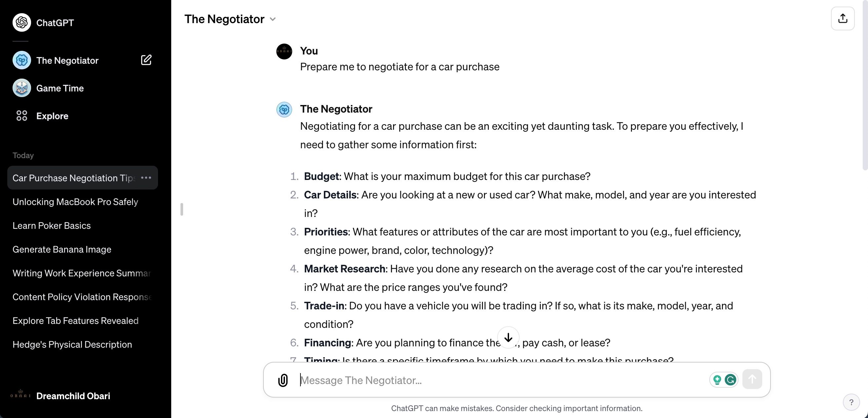Select the Explore tab in sidebar
This screenshot has width=868, height=418.
(52, 116)
